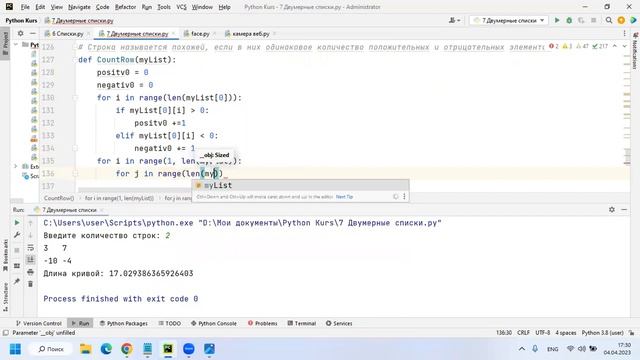Image resolution: width=640 pixels, height=360 pixels.
Task: Open the Bookmarks side tool window
Action: pyautogui.click(x=5, y=255)
